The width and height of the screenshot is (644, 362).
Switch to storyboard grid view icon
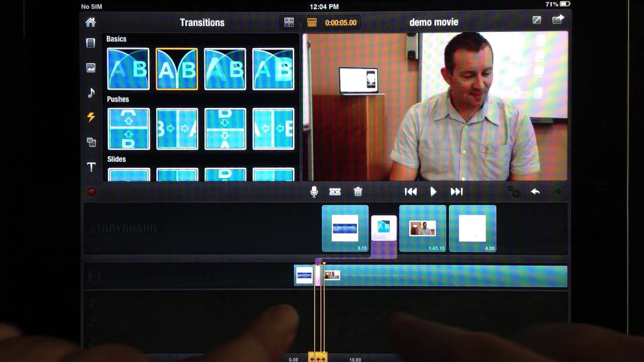[289, 22]
